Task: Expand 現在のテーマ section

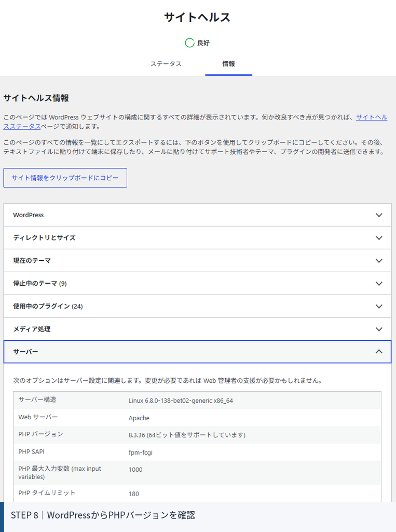Action: click(197, 261)
